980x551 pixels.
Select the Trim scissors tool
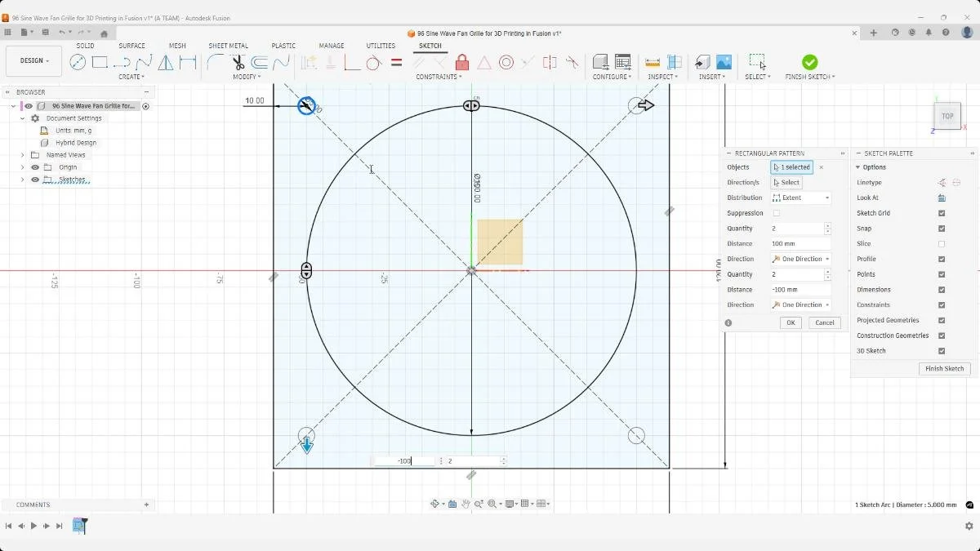coord(238,62)
